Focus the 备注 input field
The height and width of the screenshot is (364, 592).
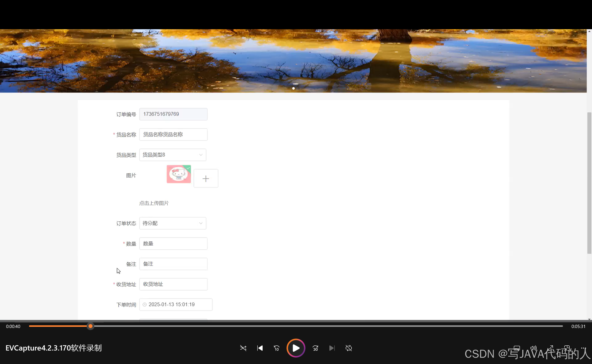tap(173, 264)
